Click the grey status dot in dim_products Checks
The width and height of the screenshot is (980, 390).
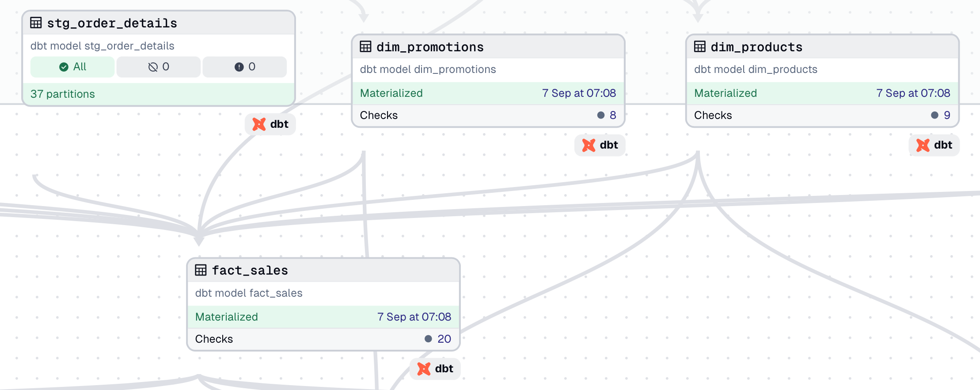(x=934, y=115)
